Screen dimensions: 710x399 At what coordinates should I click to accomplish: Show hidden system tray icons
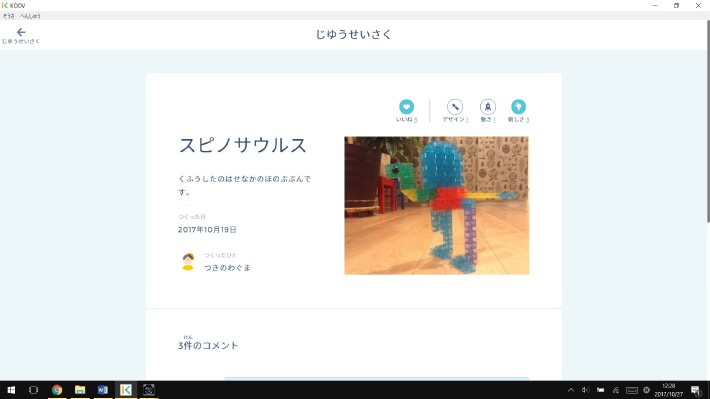click(x=571, y=390)
